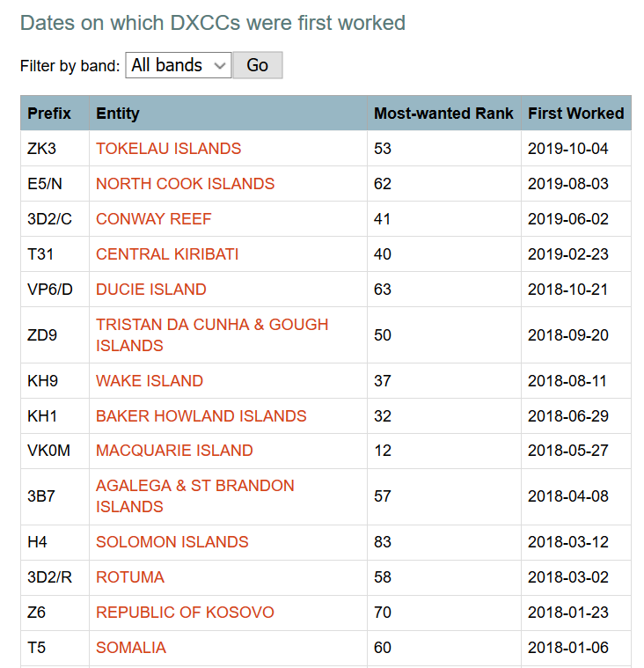
Task: Open the SOLOMON ISLANDS link
Action: coord(172,542)
